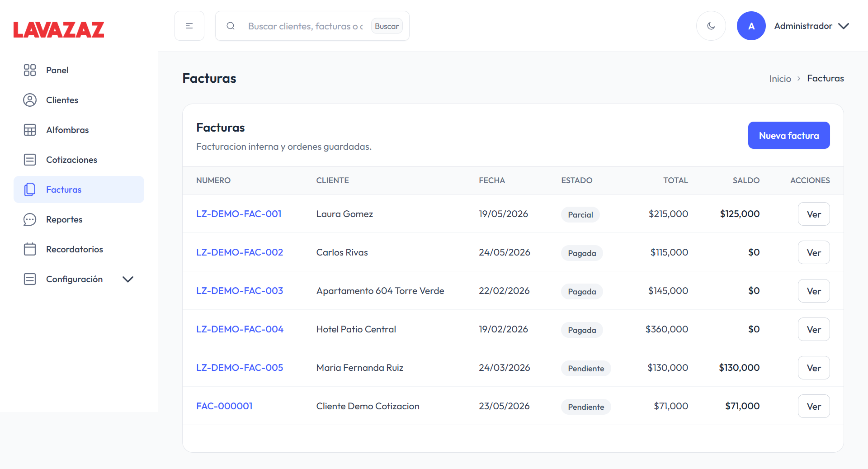Click the magnifier search icon
Viewport: 868px width, 469px height.
point(231,26)
